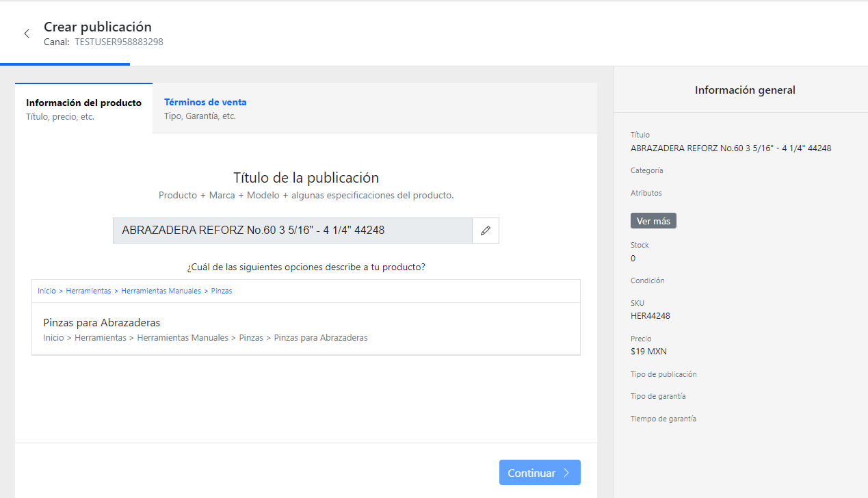Open the Inicio breadcrumb link

point(47,291)
